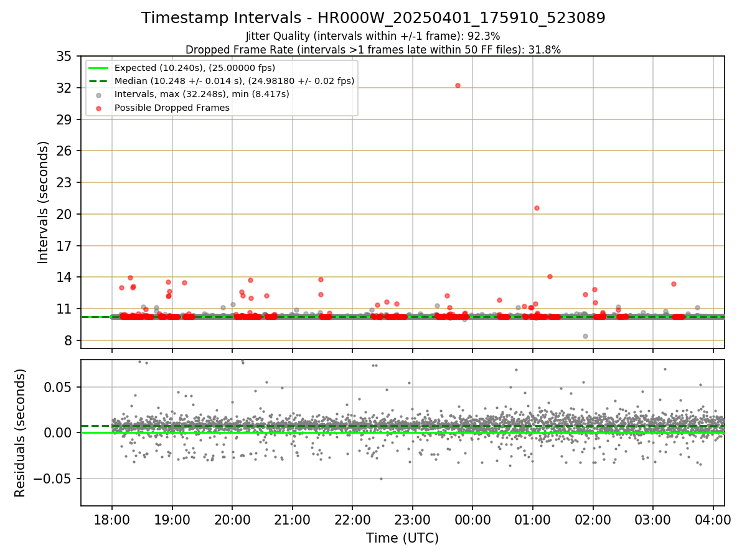Click the red point near 20.5 seconds
Viewport: 747px width, 560px height.
(537, 208)
